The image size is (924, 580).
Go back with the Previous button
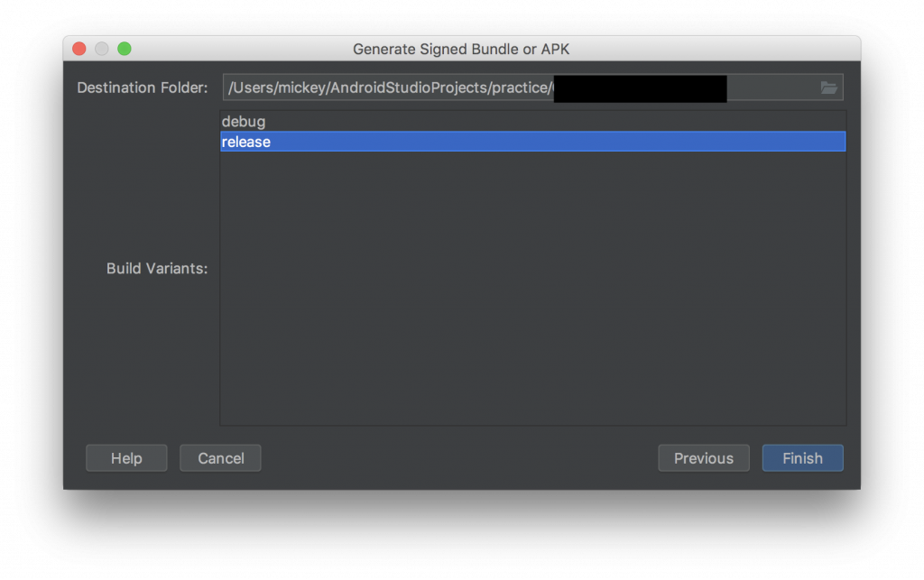[x=704, y=458]
